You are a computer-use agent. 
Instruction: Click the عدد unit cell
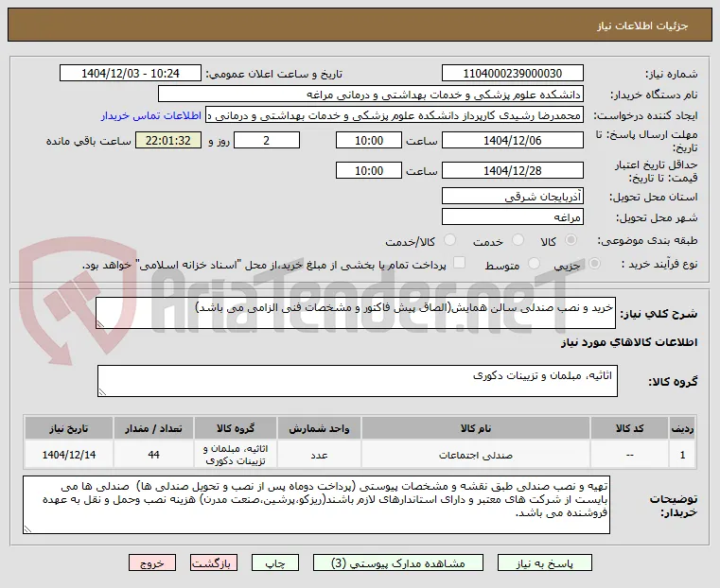(319, 455)
